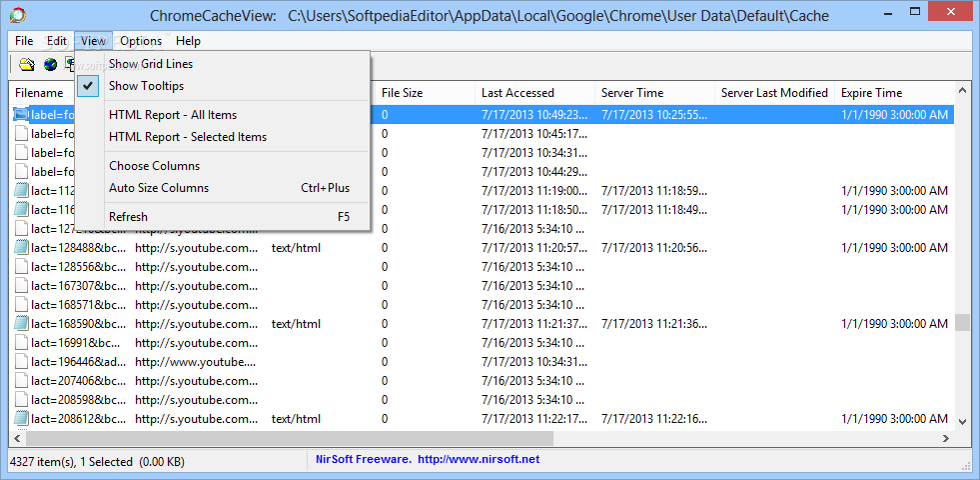Click file icon of row accessed 10:45:17
This screenshot has height=480, width=980.
pos(21,134)
